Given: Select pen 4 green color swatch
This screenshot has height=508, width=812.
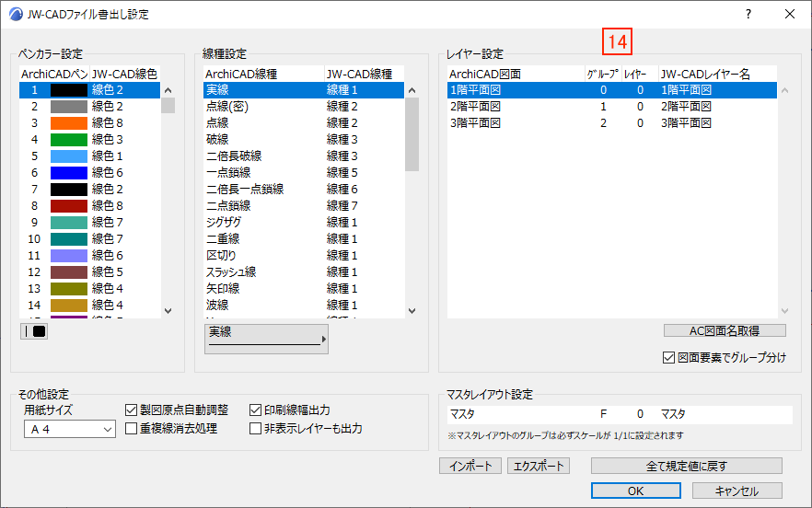Looking at the screenshot, I should click(x=69, y=140).
